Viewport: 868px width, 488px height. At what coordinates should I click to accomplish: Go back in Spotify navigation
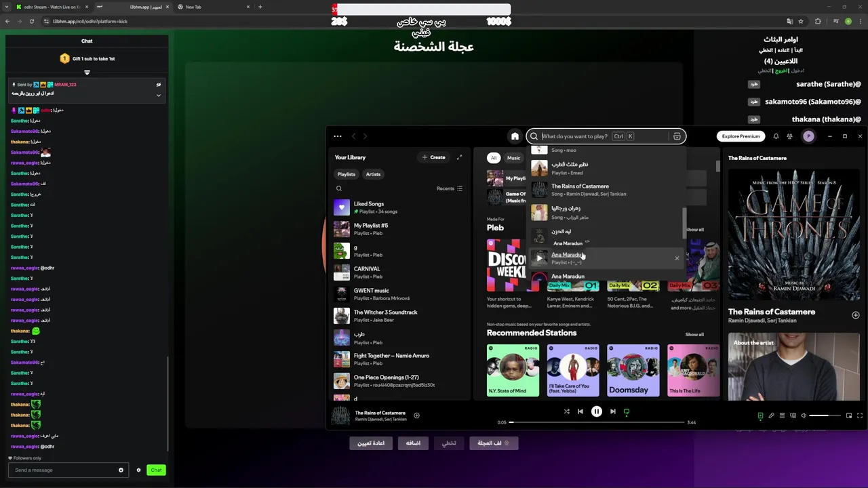pyautogui.click(x=353, y=136)
